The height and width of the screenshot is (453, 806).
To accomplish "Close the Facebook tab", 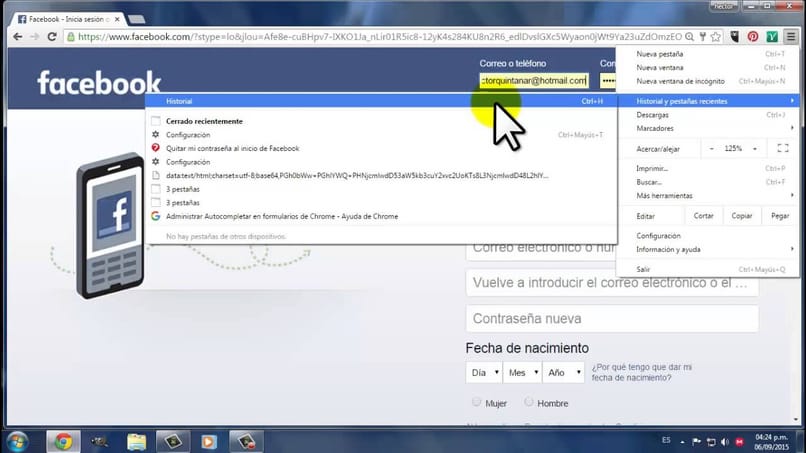I will [x=117, y=19].
